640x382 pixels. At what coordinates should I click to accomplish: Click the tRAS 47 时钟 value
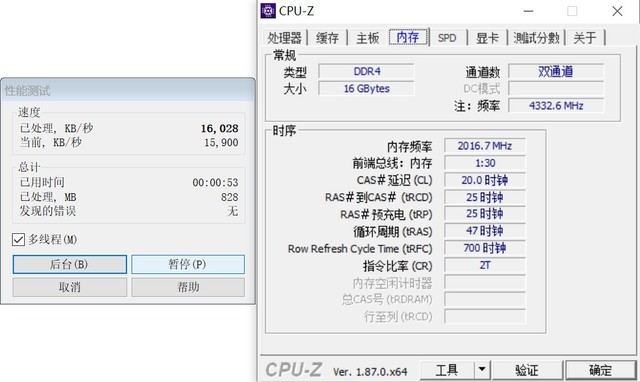click(485, 231)
